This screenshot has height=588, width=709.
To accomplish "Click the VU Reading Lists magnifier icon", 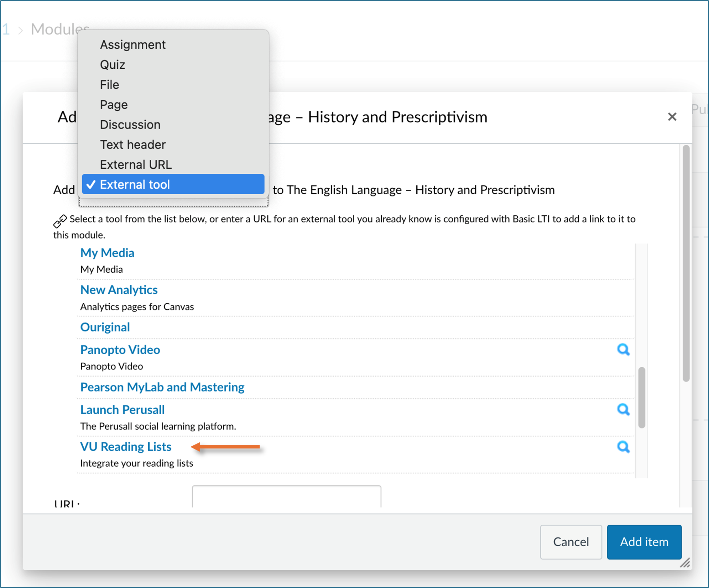I will coord(623,447).
